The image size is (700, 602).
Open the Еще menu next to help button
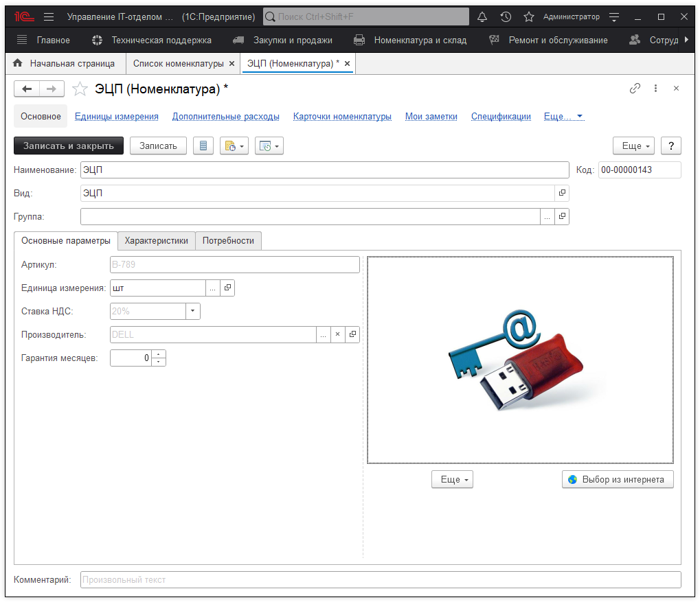pyautogui.click(x=633, y=146)
